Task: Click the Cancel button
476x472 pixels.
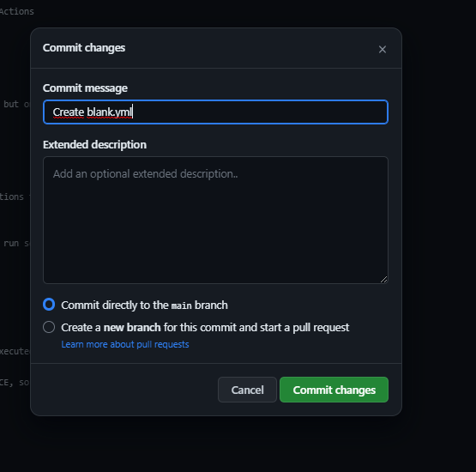Action: click(x=247, y=390)
